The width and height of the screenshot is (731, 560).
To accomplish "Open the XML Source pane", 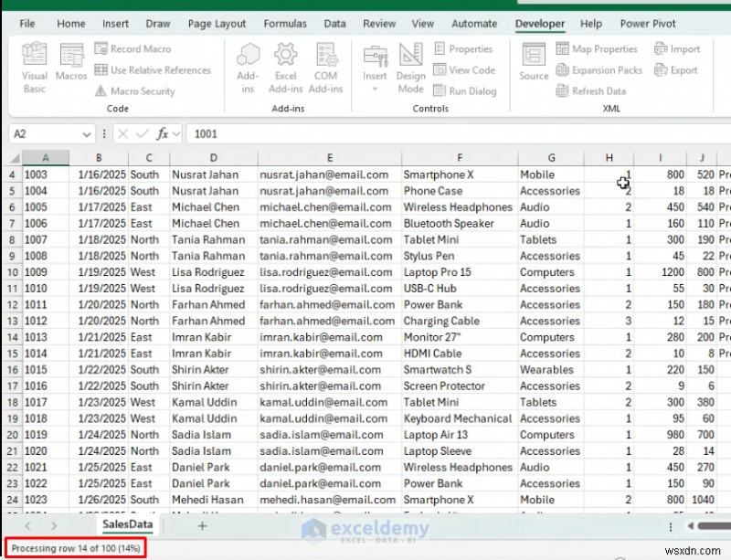I will pos(534,62).
